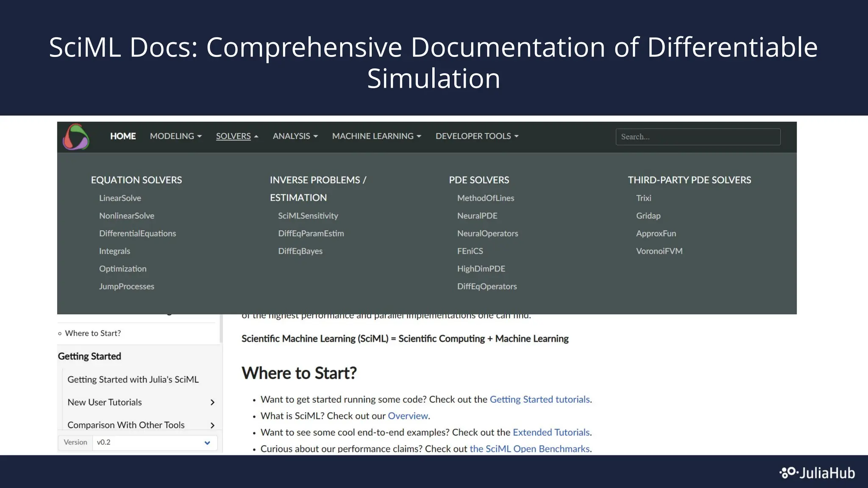Open the Extended Tutorials link
868x488 pixels.
551,433
